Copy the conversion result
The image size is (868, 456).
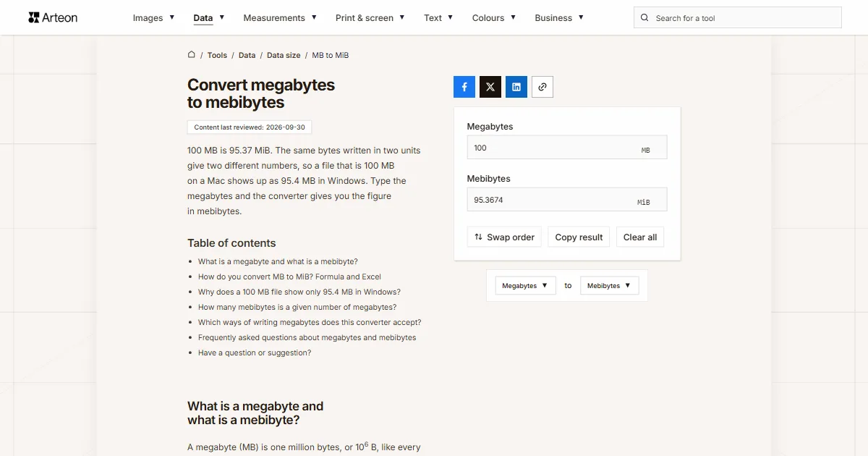579,237
